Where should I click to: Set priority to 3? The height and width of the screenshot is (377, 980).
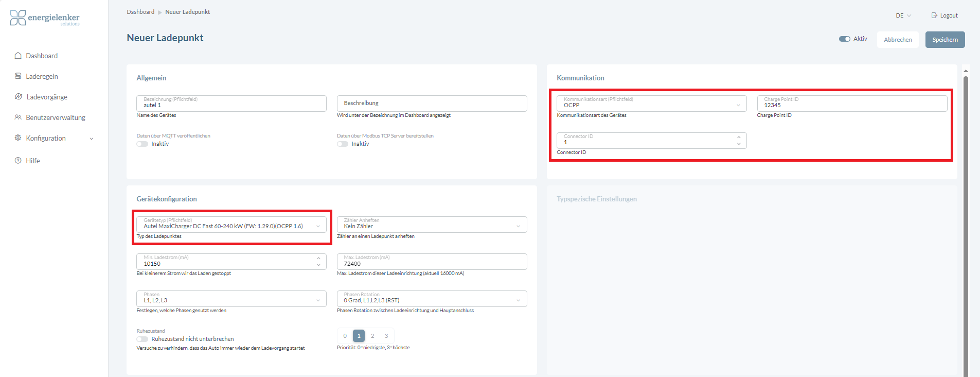tap(386, 336)
